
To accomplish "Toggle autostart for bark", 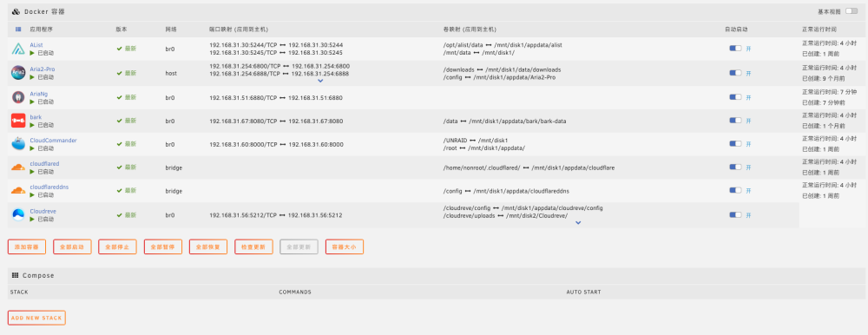I will [x=735, y=120].
